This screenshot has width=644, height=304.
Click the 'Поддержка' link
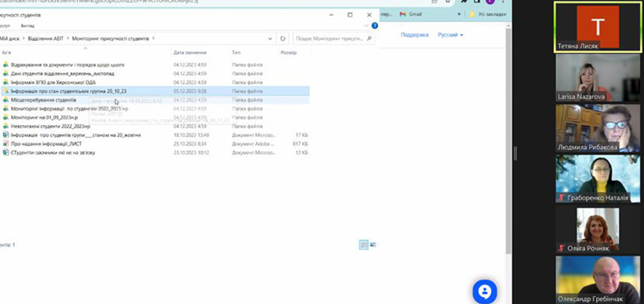(414, 35)
